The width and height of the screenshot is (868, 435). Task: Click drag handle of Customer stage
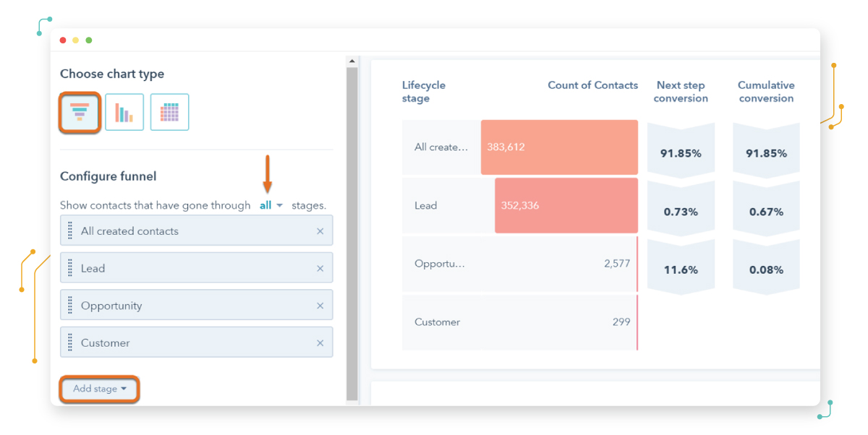[x=70, y=343]
